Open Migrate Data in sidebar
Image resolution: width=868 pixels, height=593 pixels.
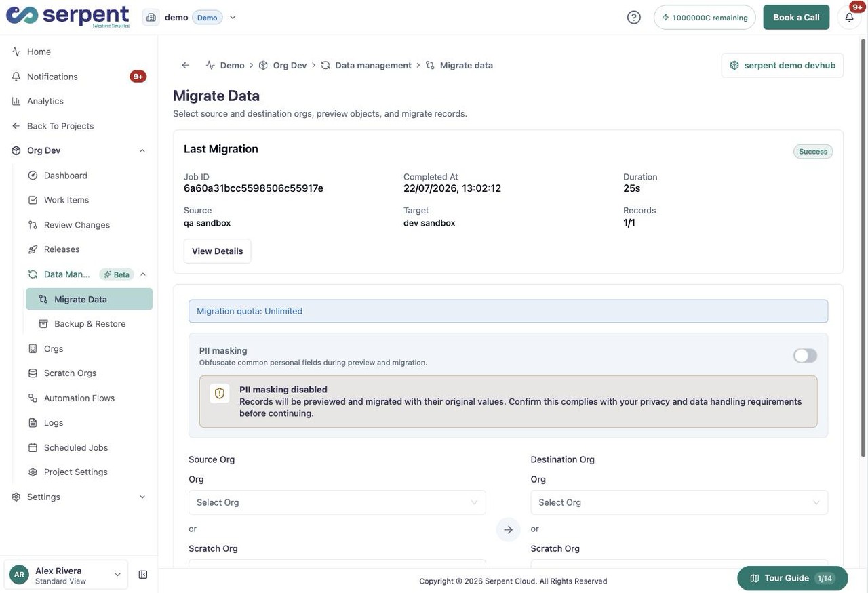[x=90, y=300]
